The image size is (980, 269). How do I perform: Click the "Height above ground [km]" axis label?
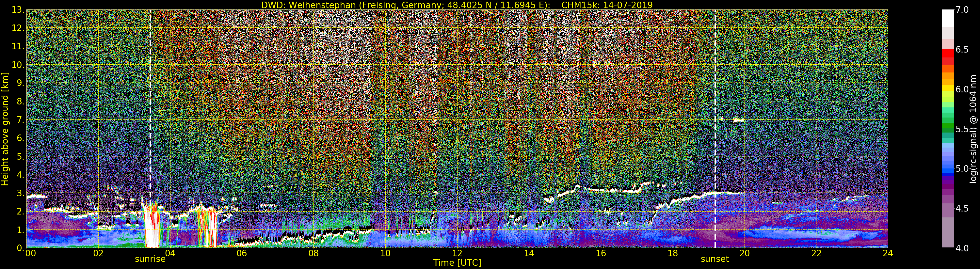pyautogui.click(x=5, y=129)
